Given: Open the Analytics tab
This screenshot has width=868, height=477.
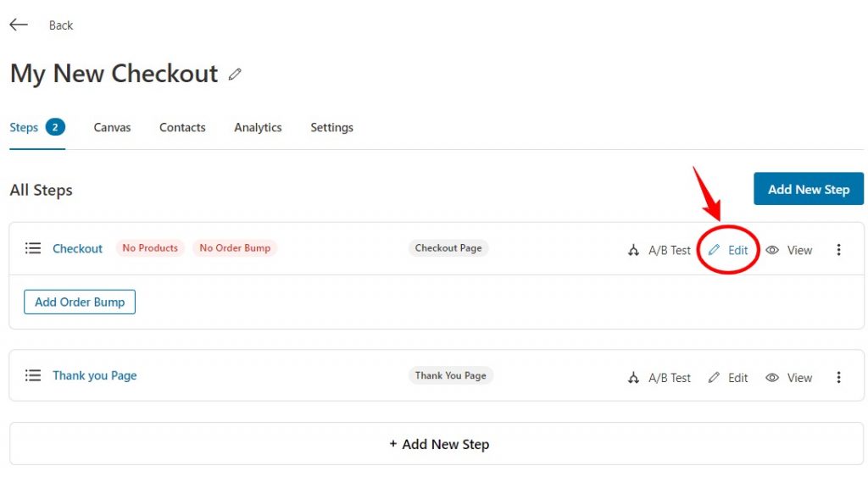Looking at the screenshot, I should point(258,127).
